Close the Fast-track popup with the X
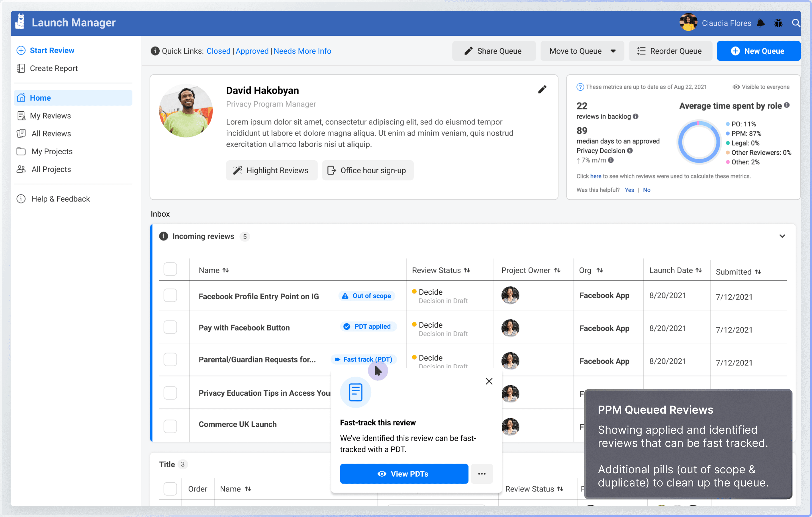Screen dimensions: 812x517 (489, 381)
